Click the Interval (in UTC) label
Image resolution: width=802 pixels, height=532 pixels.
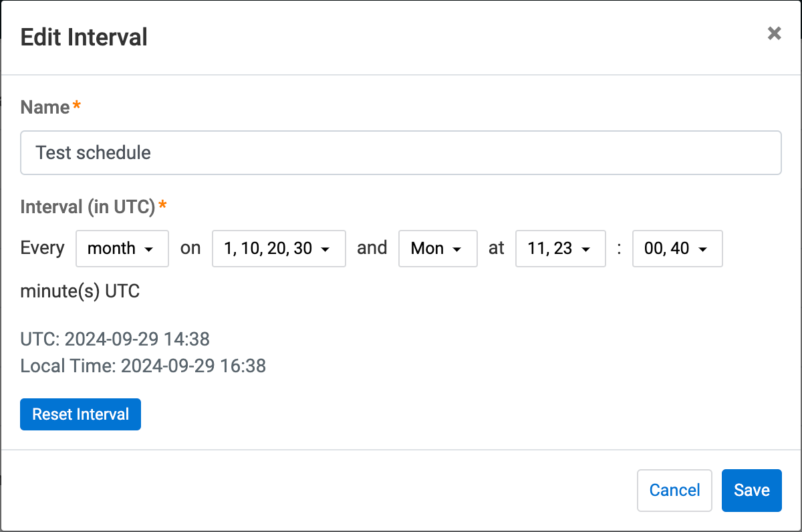coord(88,207)
